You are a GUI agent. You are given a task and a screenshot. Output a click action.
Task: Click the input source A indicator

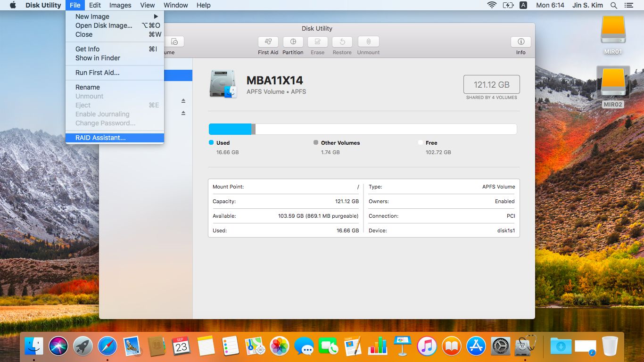tap(523, 5)
